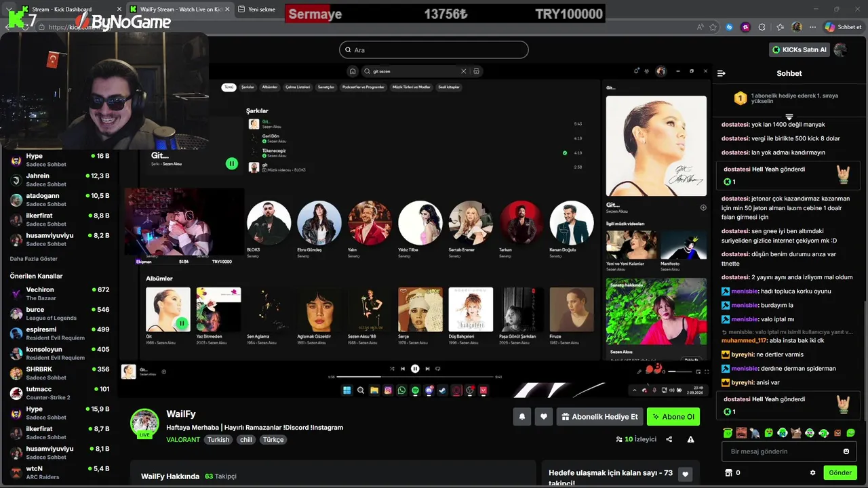Select the Çalma Listeleri filter chip
Screen dimensions: 868x488
298,87
